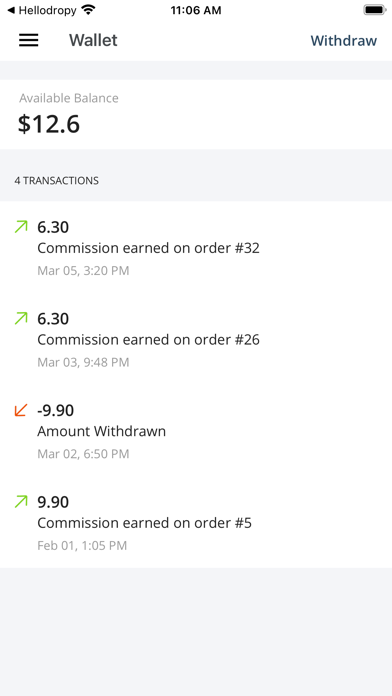
Task: Open Commission earned on order #5
Action: 196,522
